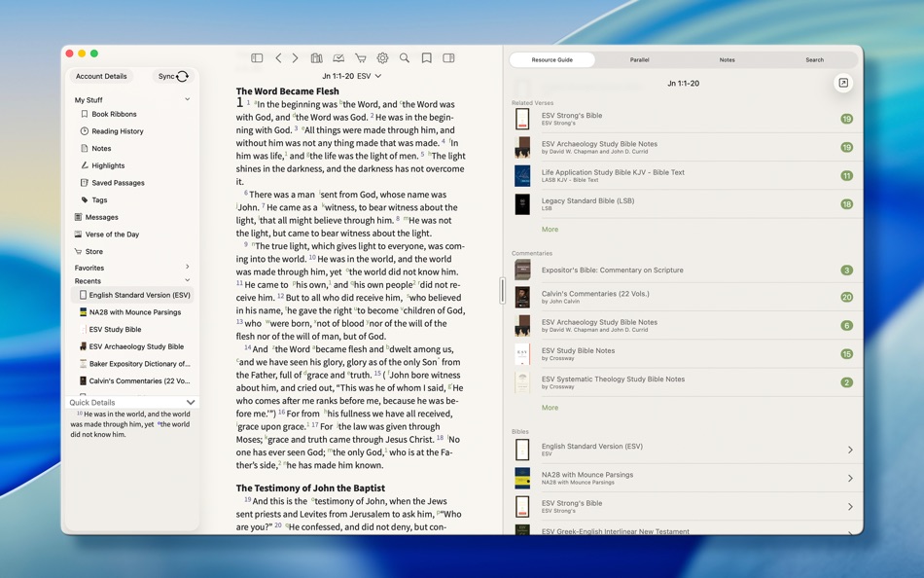
Task: Navigate back with the left arrow icon
Action: [x=277, y=57]
